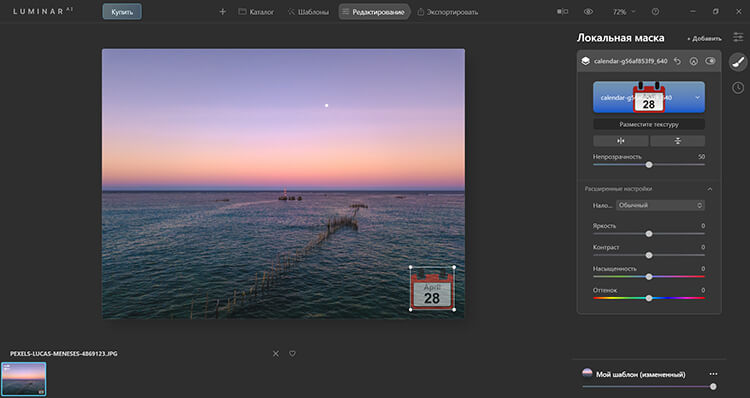This screenshot has width=750, height=398.
Task: Open the Экспортировать tab
Action: pos(447,12)
